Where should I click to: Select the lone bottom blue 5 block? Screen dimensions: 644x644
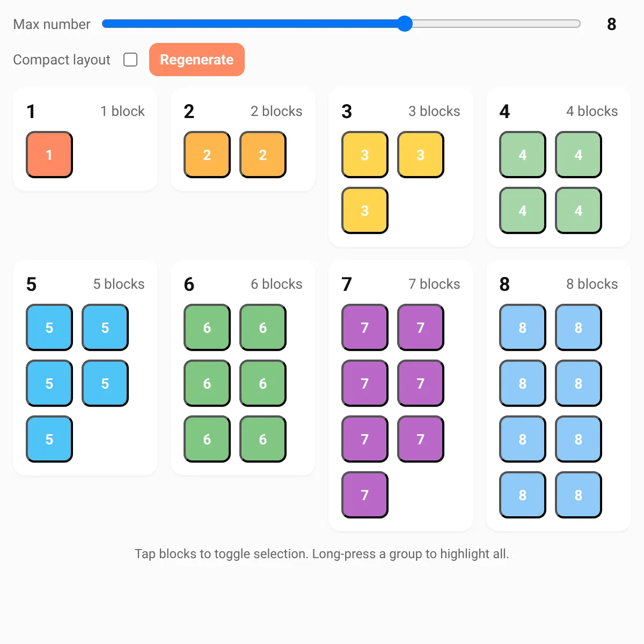(x=49, y=439)
